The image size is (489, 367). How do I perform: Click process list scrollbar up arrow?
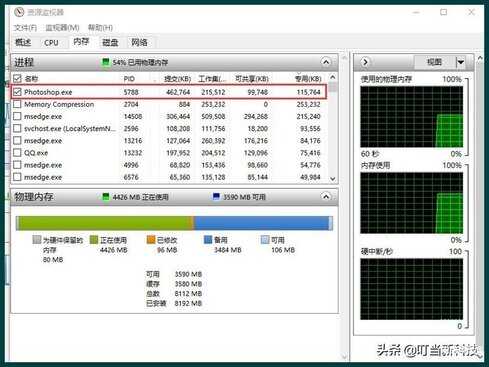(333, 77)
